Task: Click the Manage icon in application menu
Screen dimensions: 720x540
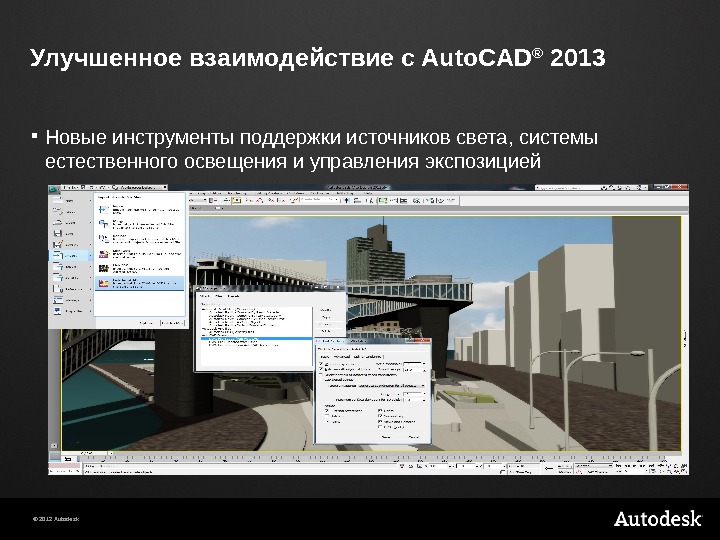Action: click(x=58, y=300)
